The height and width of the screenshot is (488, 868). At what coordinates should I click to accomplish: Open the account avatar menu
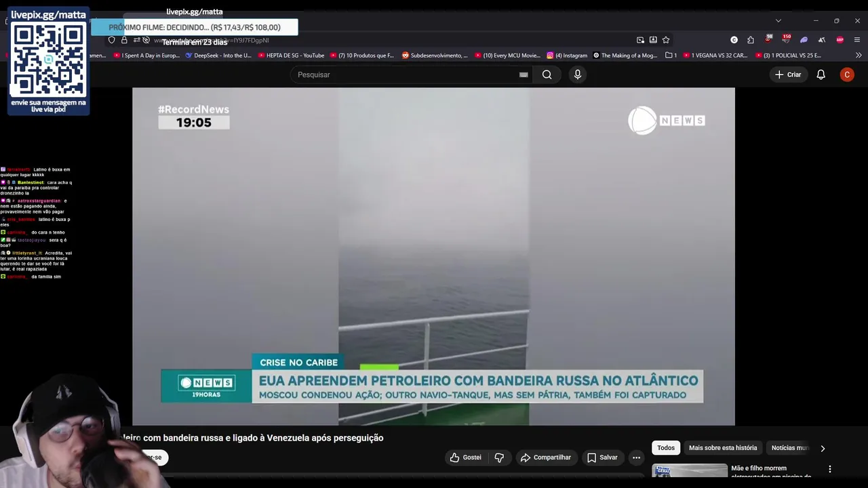coord(847,75)
